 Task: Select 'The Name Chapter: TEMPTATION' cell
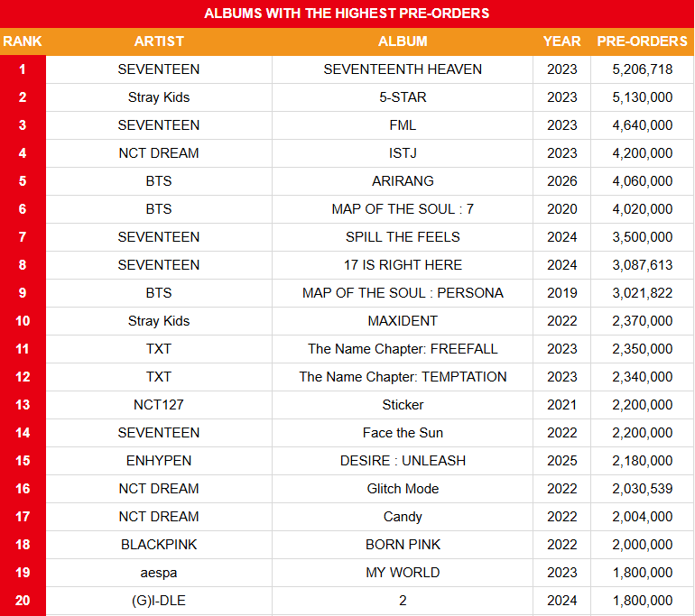pyautogui.click(x=403, y=377)
